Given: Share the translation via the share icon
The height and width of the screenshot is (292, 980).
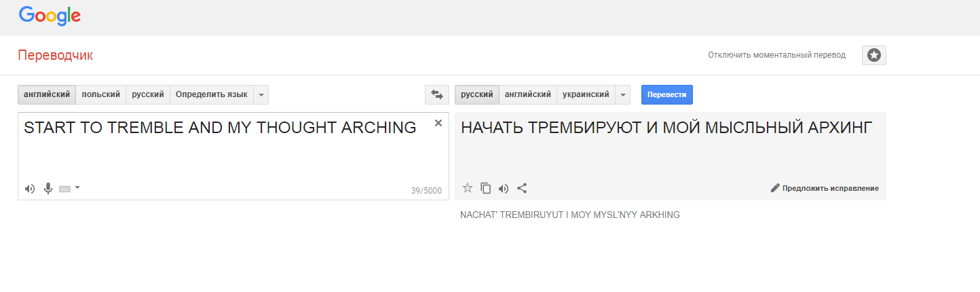Looking at the screenshot, I should (x=522, y=188).
